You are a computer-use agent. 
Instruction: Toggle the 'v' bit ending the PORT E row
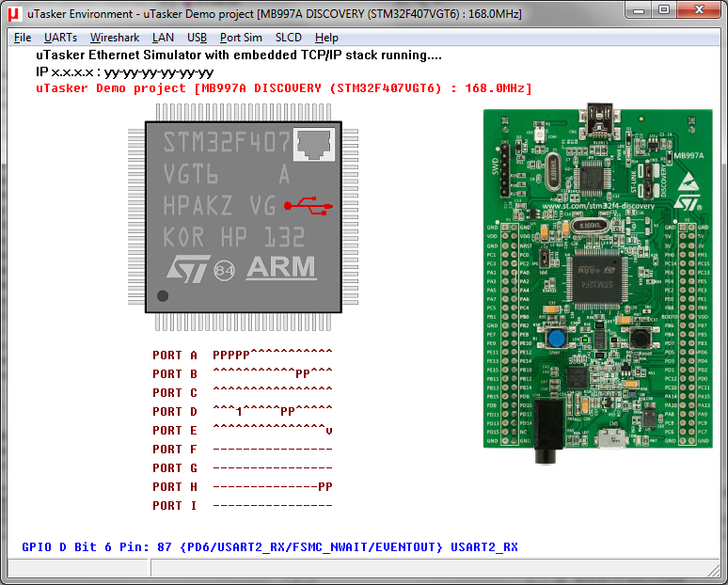[x=328, y=431]
